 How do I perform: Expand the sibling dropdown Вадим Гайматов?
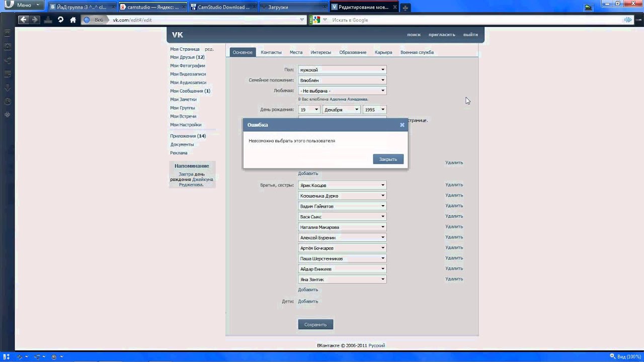pyautogui.click(x=342, y=206)
